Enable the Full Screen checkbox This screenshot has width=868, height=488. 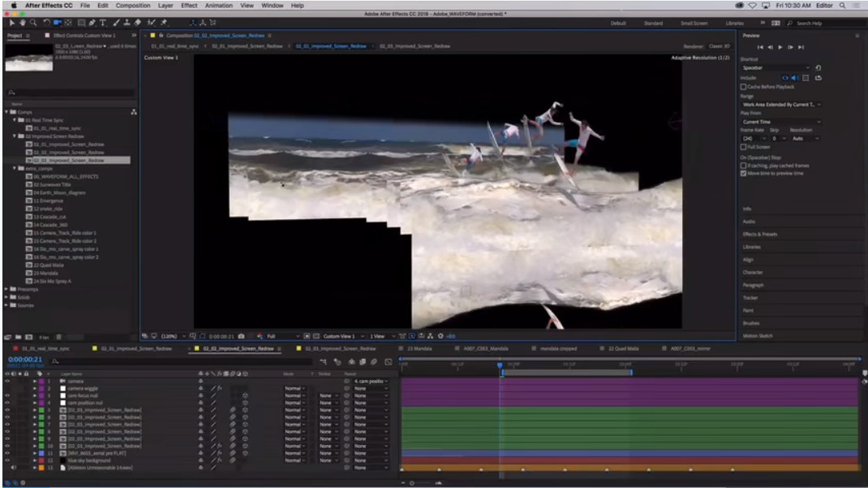743,147
